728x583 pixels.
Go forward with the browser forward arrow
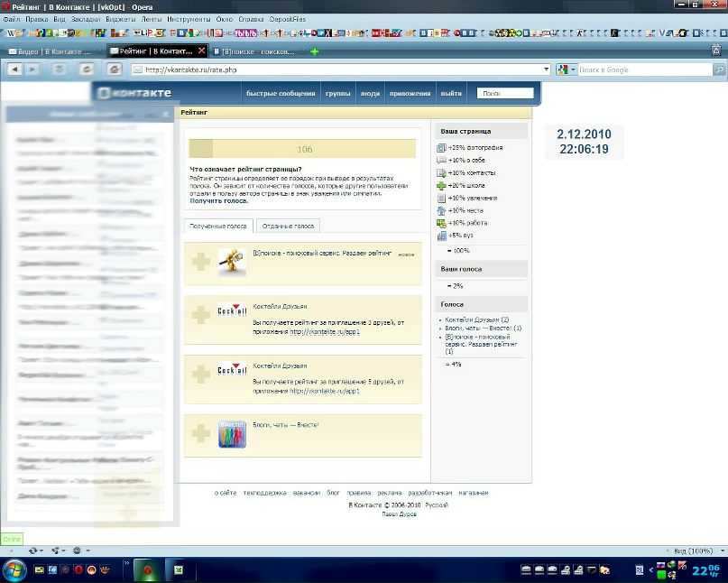[32, 69]
